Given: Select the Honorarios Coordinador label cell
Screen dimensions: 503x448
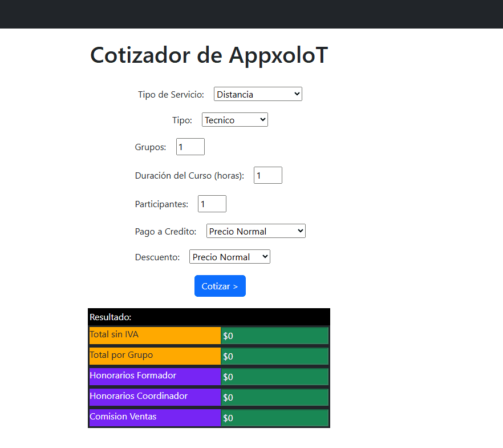Looking at the screenshot, I should click(x=155, y=397).
